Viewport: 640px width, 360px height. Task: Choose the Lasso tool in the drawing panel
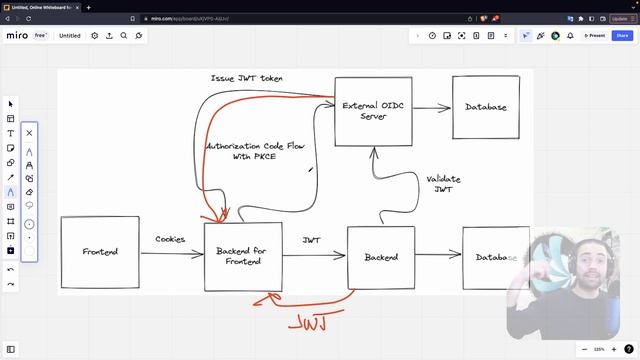(x=29, y=205)
